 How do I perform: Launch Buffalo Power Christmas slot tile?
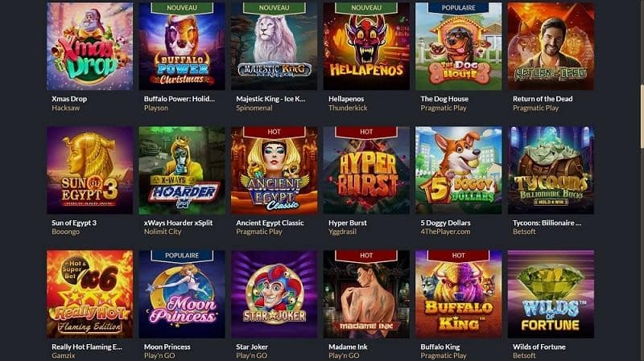click(x=182, y=46)
